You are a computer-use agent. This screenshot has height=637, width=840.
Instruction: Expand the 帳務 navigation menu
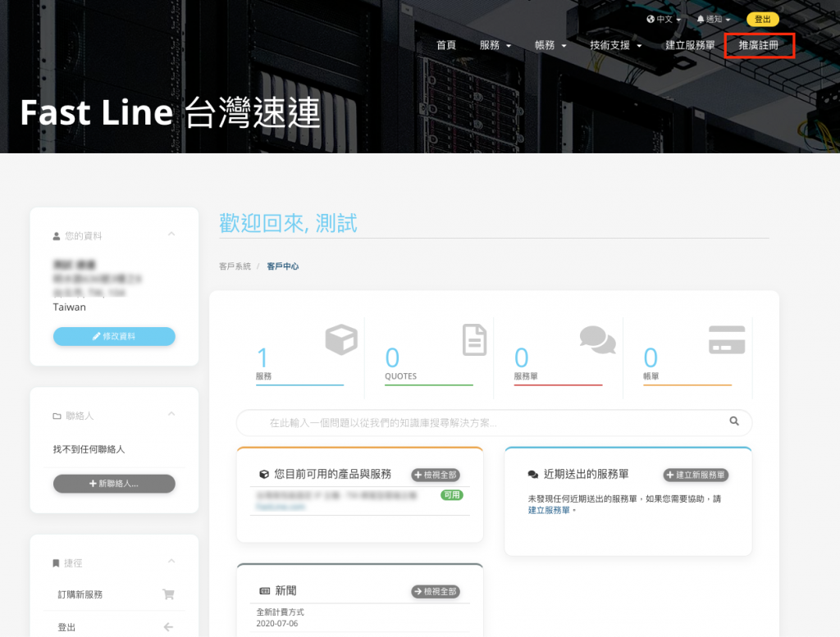point(550,46)
